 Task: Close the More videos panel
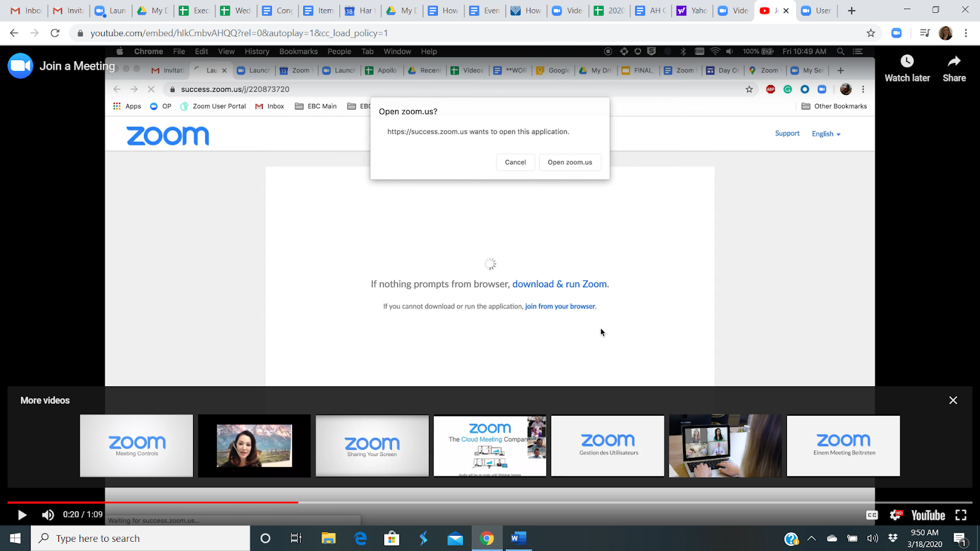click(953, 400)
